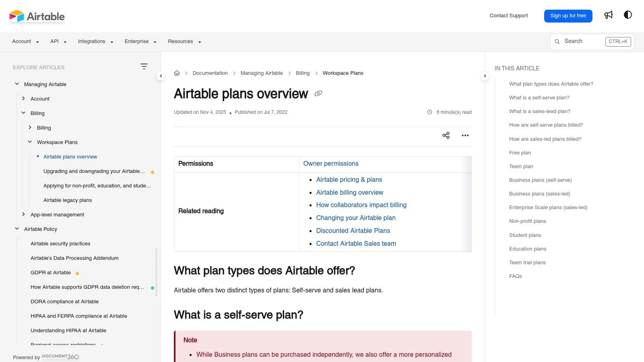Collapse the Managing Airtable tree node
The height and width of the screenshot is (362, 644).
tap(17, 84)
